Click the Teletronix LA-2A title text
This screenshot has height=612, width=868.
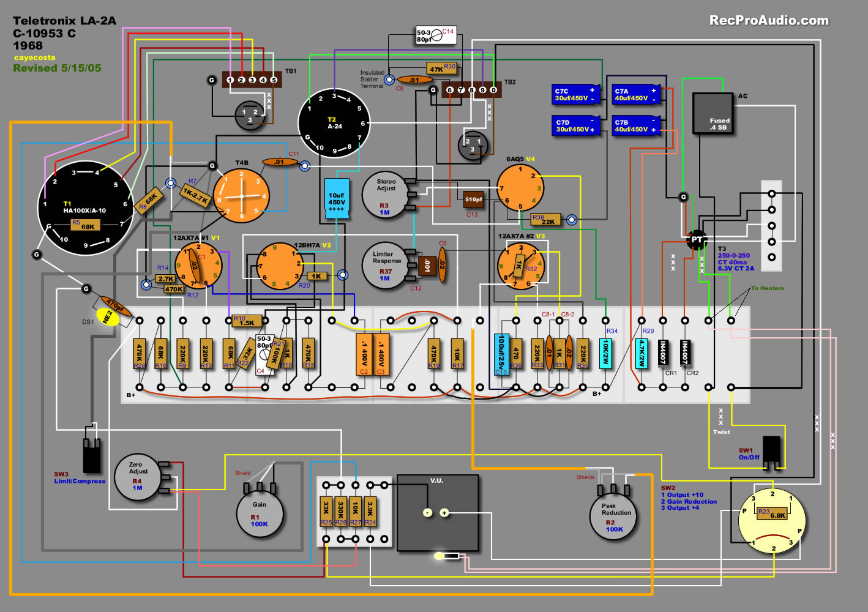click(64, 20)
